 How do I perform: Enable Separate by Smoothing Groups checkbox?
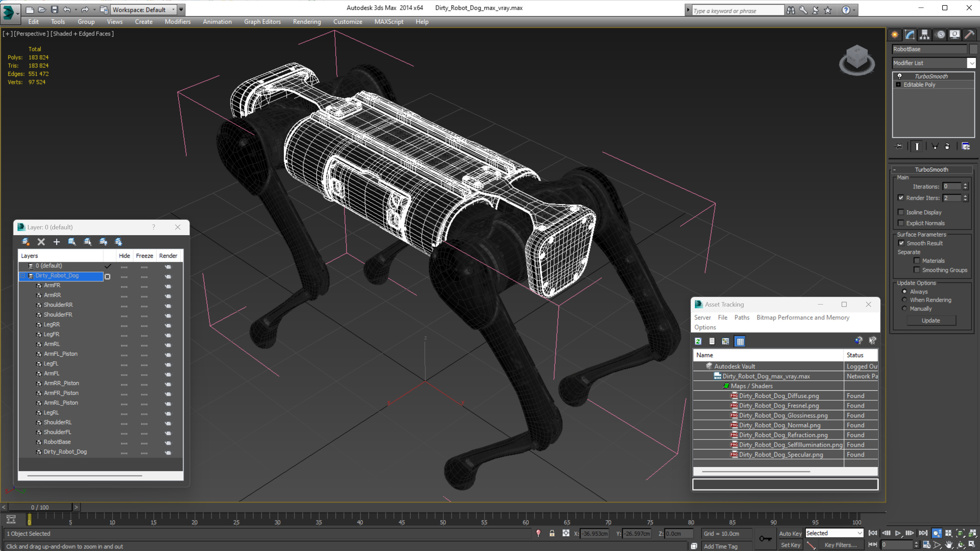click(917, 270)
